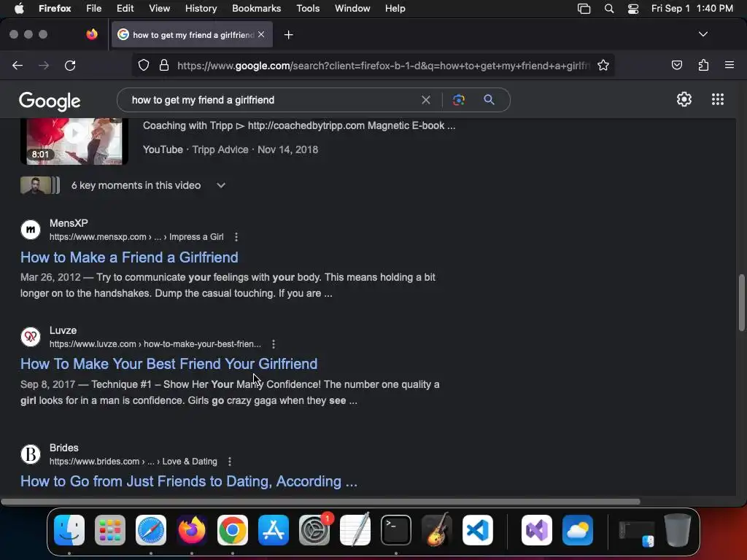Save page to Pocket
This screenshot has height=560, width=747.
pos(676,65)
